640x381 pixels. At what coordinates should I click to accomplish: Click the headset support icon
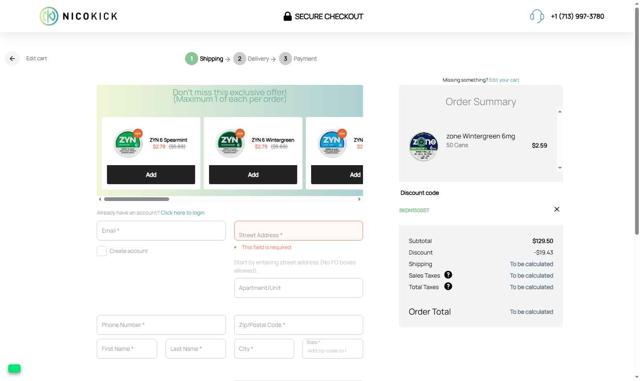(537, 16)
